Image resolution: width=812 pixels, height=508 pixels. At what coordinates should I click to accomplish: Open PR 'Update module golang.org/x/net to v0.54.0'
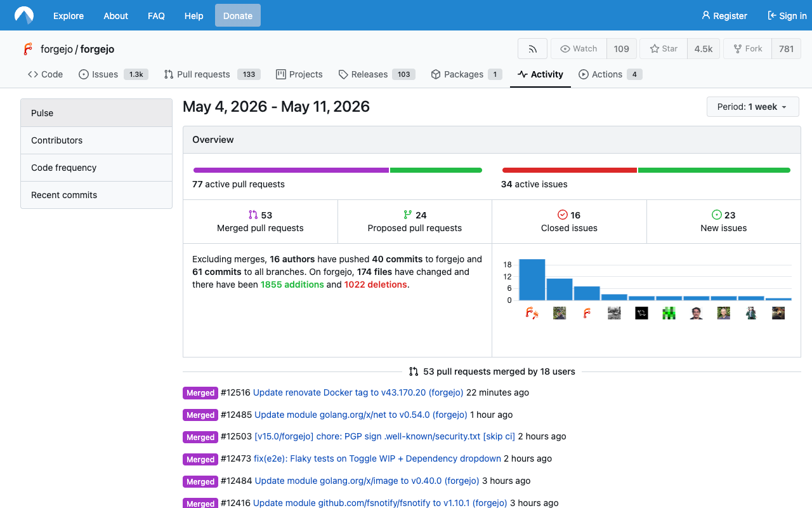361,415
